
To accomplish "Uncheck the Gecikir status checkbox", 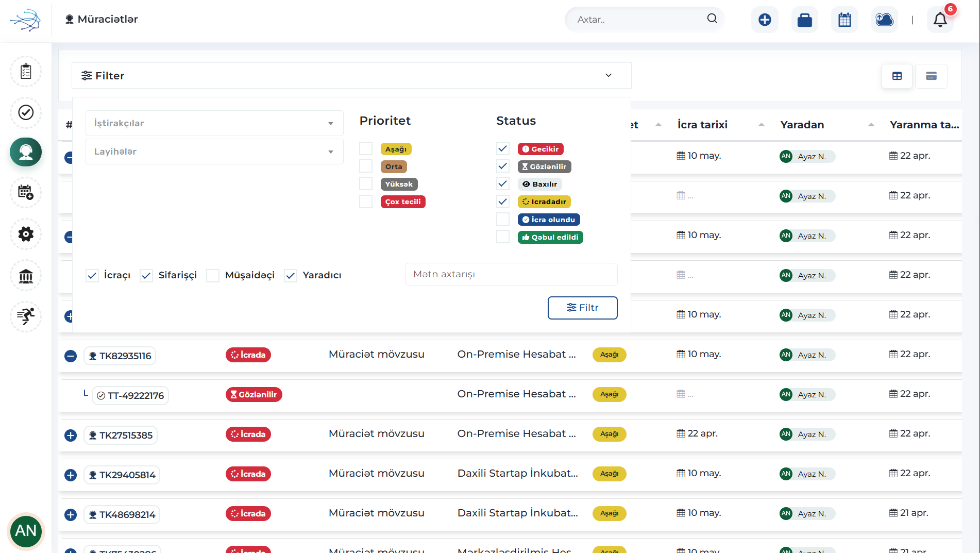I will coord(503,149).
